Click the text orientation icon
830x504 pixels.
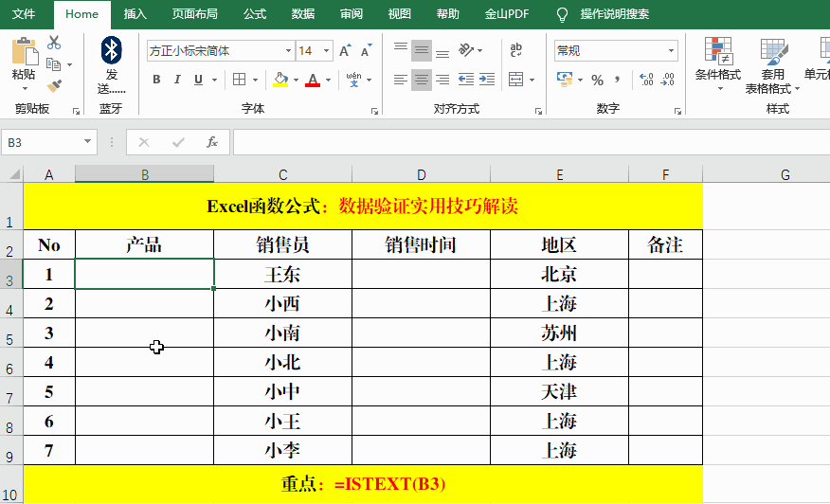pos(466,50)
